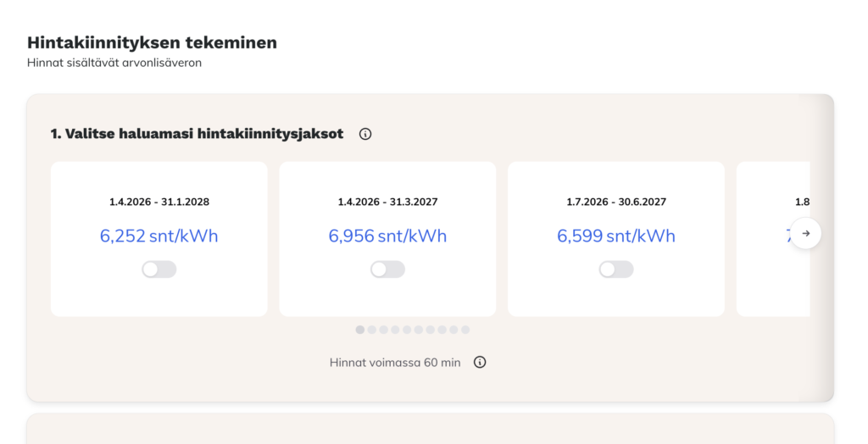This screenshot has height=444, width=868.
Task: Jump to the last carousel pagination dot
Action: coord(465,330)
